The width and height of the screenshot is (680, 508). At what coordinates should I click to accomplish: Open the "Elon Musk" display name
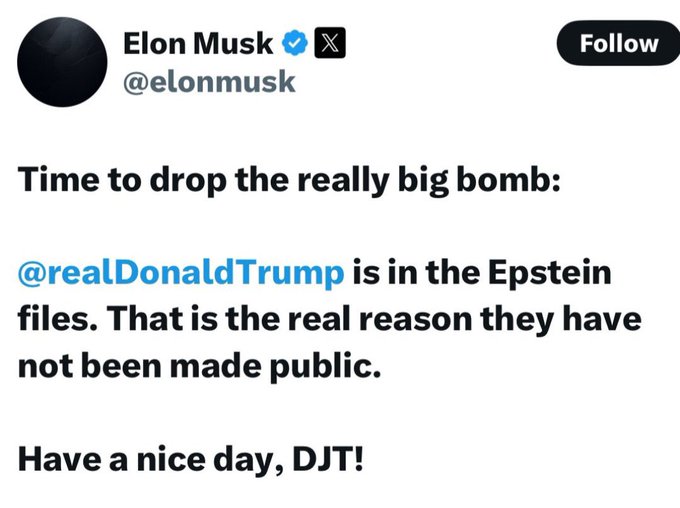pyautogui.click(x=197, y=43)
